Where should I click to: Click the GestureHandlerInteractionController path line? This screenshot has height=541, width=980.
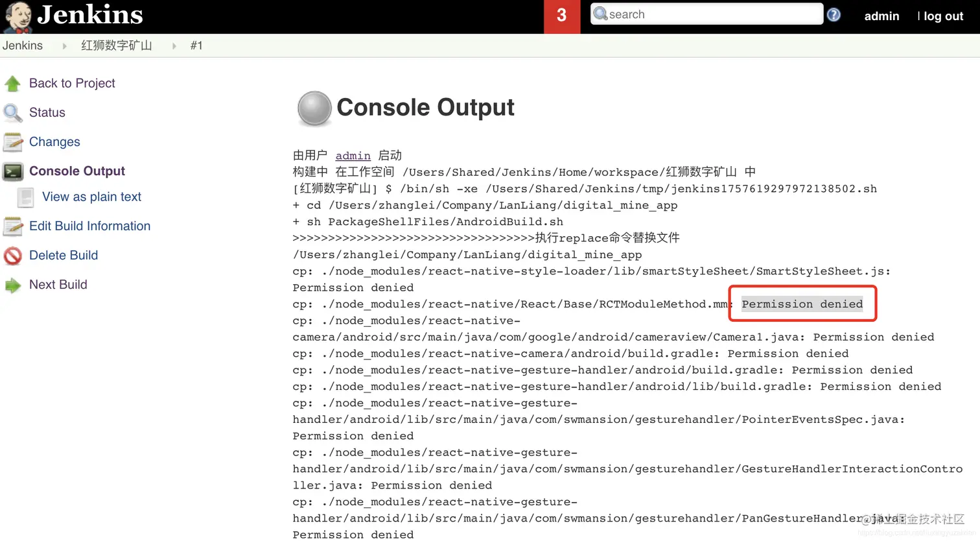tap(627, 468)
